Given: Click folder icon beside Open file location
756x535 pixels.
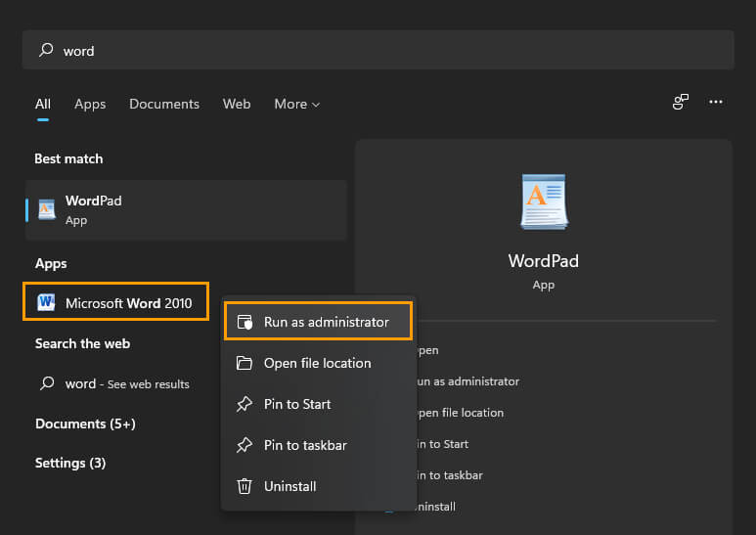Looking at the screenshot, I should click(244, 363).
